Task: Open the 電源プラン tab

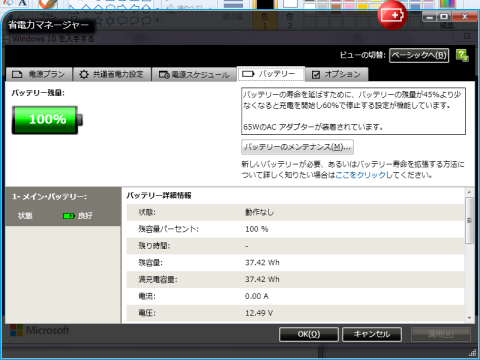Action: pyautogui.click(x=39, y=74)
